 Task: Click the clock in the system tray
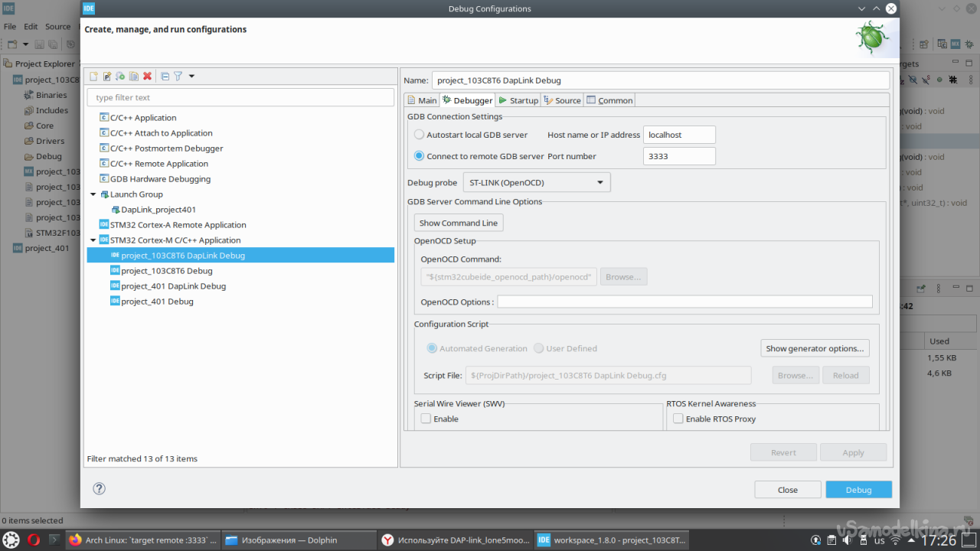click(x=938, y=540)
